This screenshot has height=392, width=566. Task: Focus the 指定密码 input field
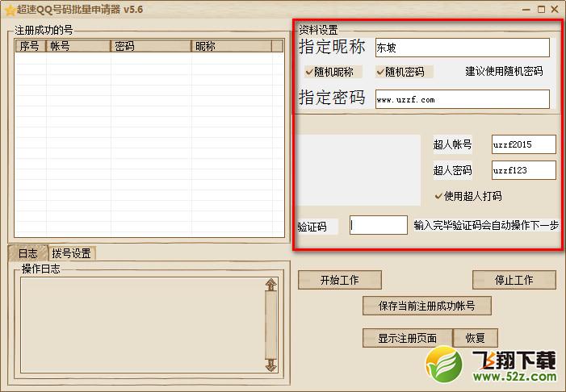(463, 99)
